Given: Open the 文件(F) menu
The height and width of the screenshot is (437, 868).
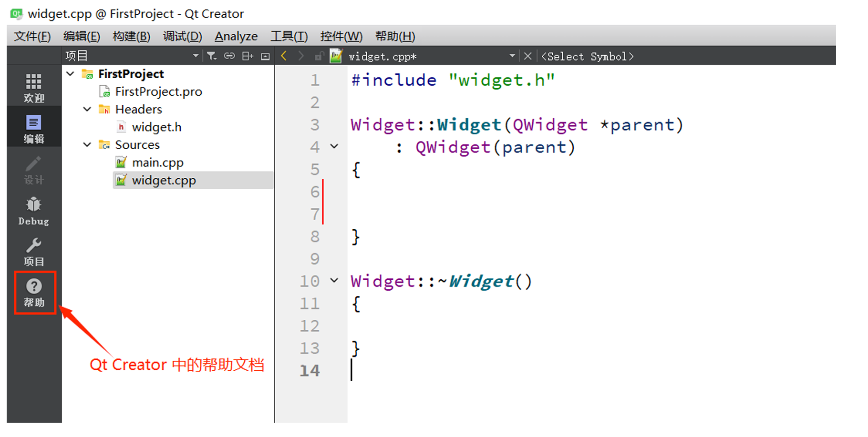Looking at the screenshot, I should (x=32, y=36).
